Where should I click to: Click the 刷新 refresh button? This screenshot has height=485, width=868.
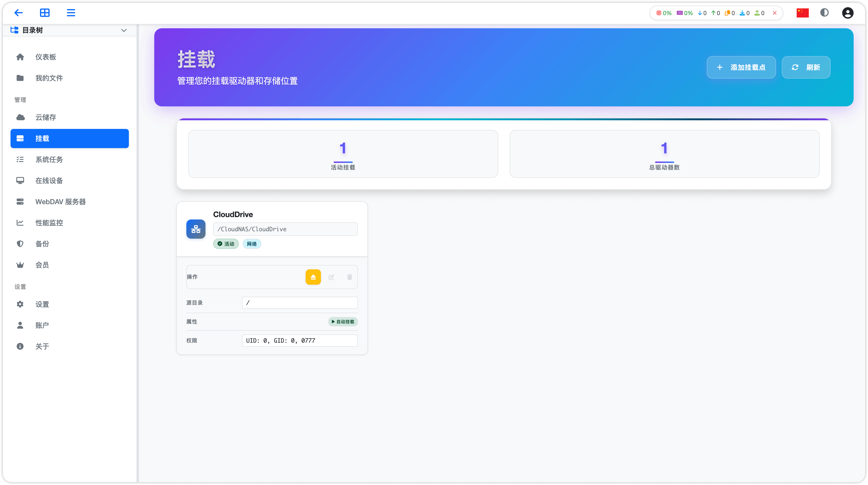pyautogui.click(x=806, y=67)
